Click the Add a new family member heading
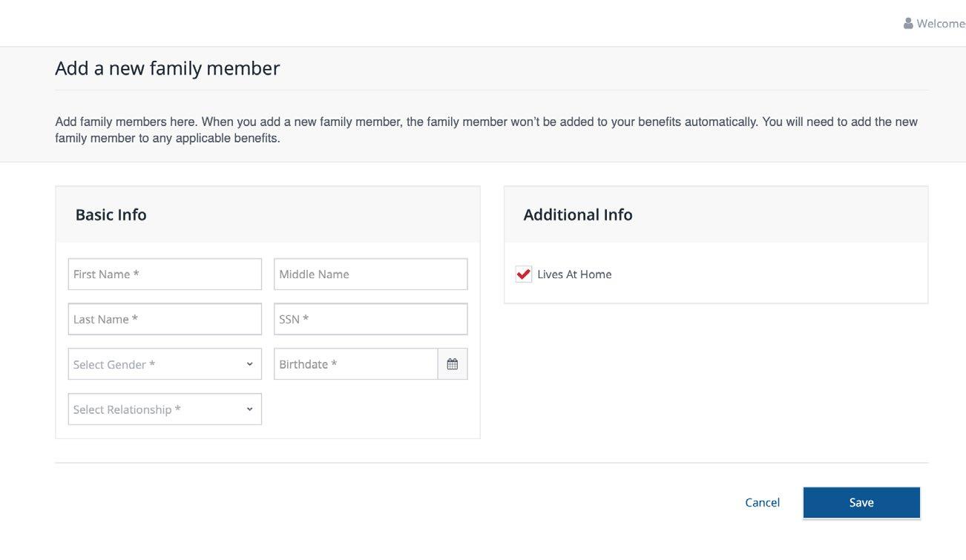966x560 pixels. 167,68
